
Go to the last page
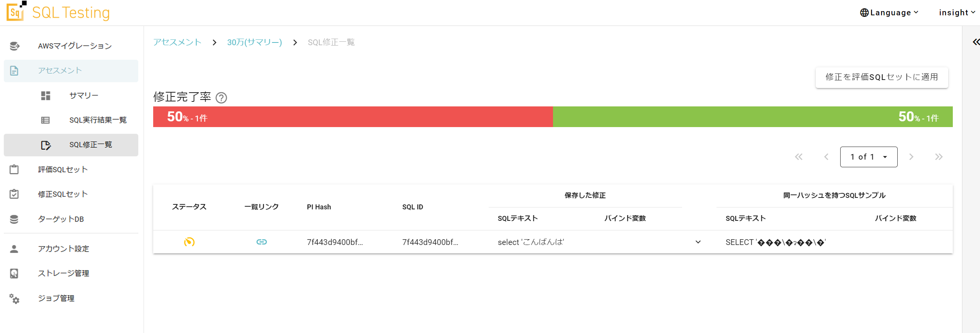pos(939,157)
